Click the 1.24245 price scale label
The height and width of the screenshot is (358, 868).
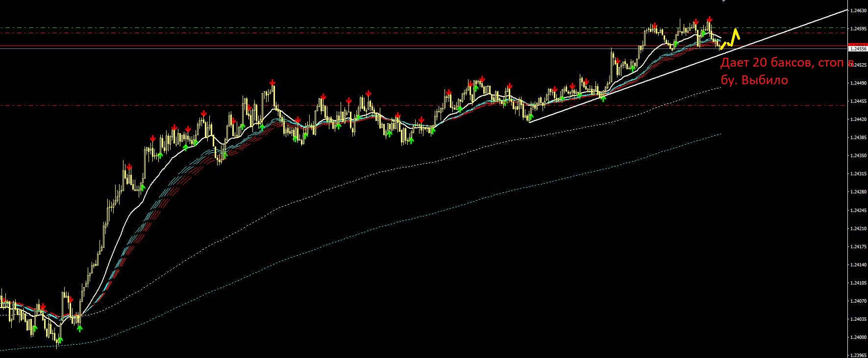(858, 210)
